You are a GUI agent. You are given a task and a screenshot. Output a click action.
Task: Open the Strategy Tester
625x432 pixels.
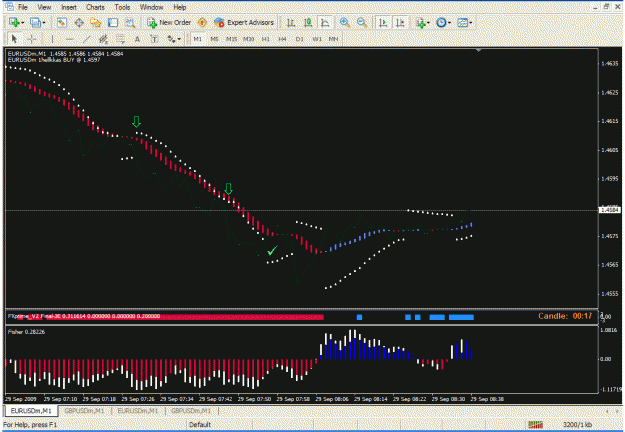click(130, 23)
